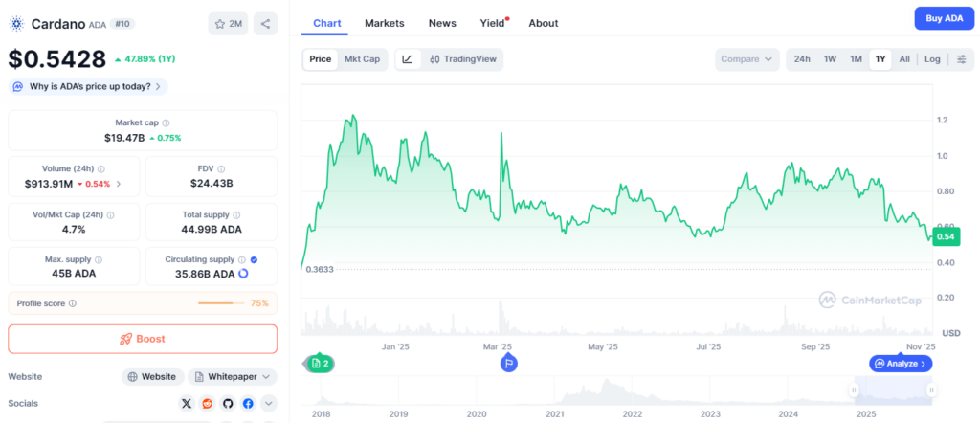Screen dimensions: 980x423
Task: Grab the left handle of range slider
Action: click(855, 390)
